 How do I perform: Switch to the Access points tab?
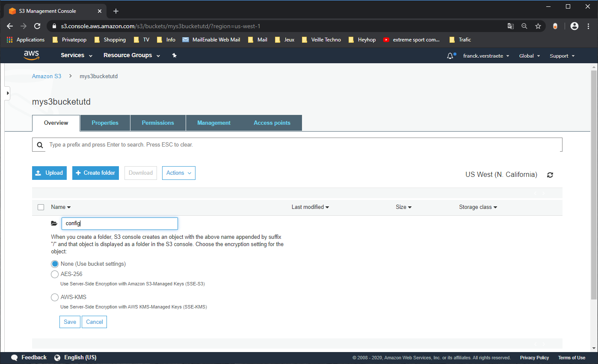(x=272, y=123)
